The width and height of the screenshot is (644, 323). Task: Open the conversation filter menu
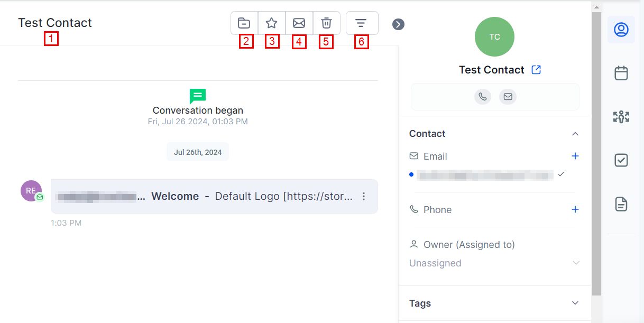(x=361, y=23)
